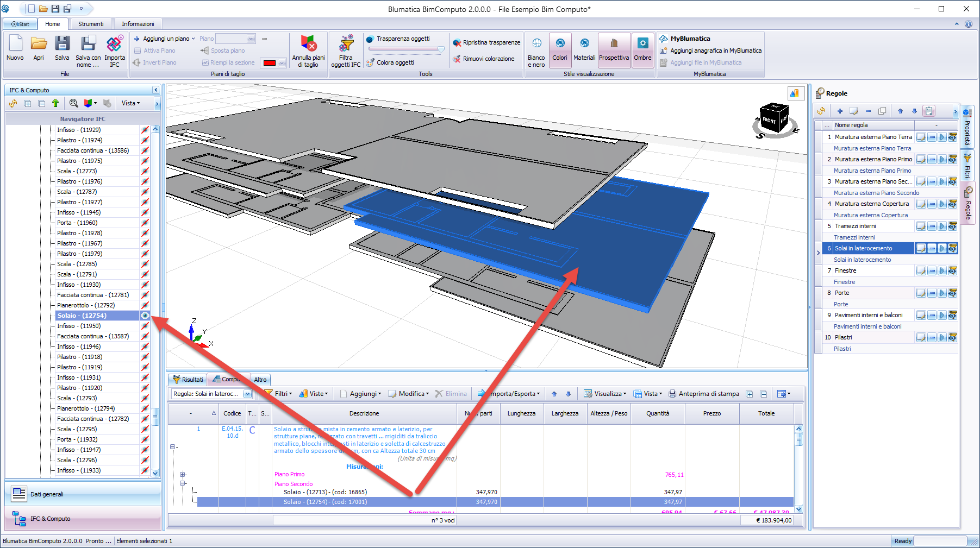
Task: Click IFC navigator vertical scrollbar
Action: 155,301
